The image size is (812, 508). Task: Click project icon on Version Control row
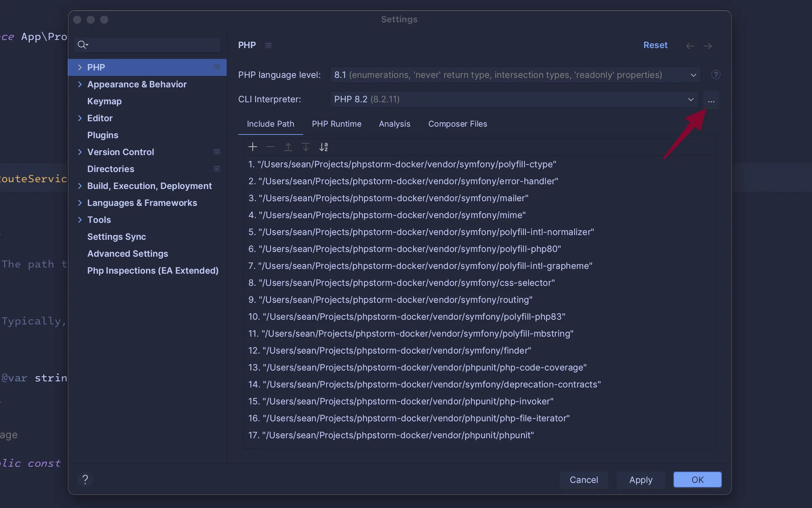pos(217,152)
